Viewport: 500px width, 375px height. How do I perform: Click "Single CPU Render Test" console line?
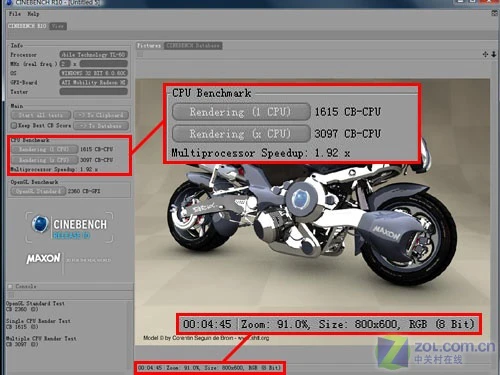tap(38, 321)
